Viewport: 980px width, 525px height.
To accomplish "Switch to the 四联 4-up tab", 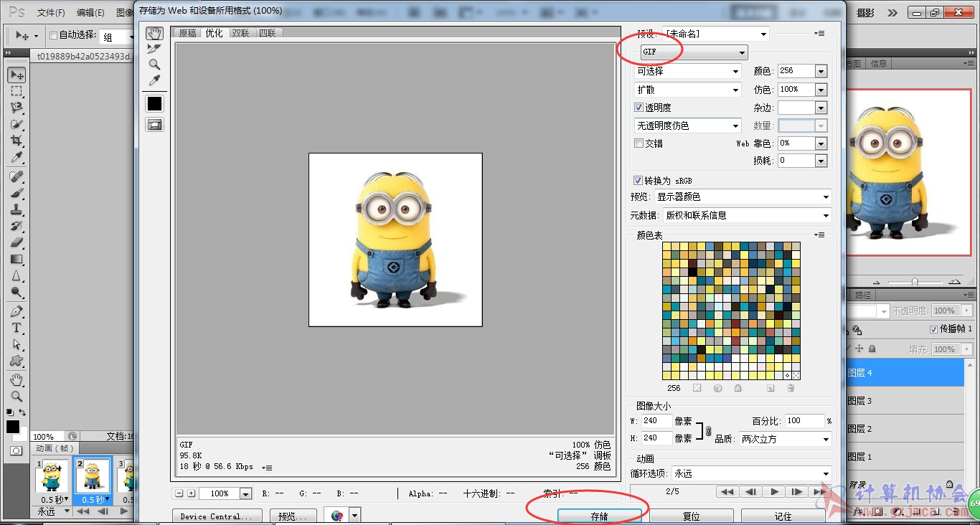I will [268, 33].
